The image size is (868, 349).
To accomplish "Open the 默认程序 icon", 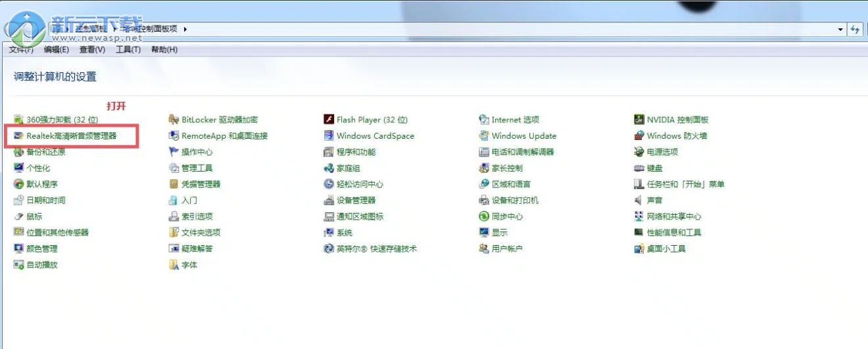I will point(19,184).
